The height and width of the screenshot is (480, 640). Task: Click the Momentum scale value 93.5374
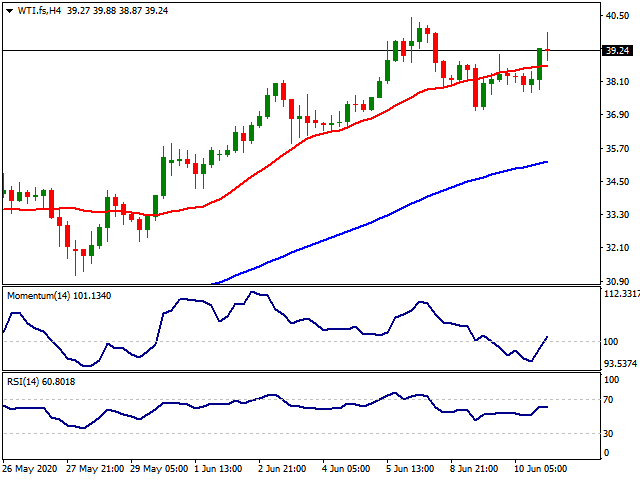tap(620, 363)
